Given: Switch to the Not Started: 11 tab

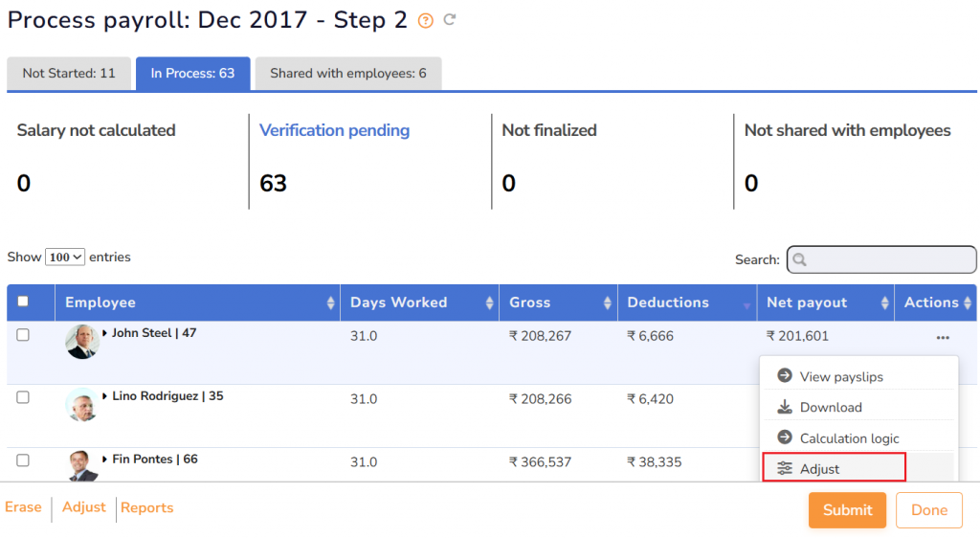Looking at the screenshot, I should coord(69,74).
